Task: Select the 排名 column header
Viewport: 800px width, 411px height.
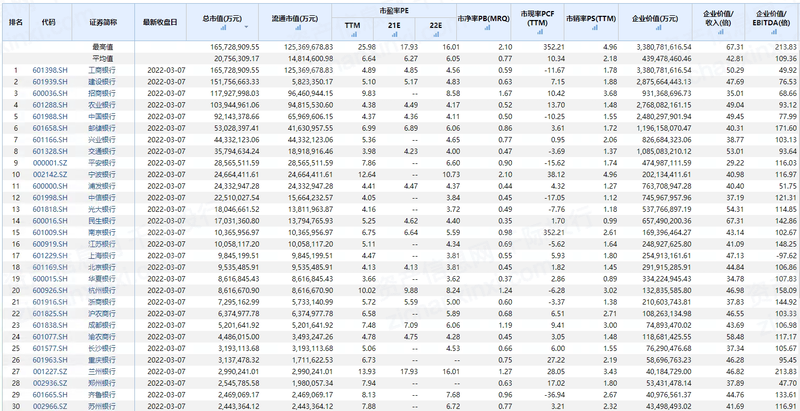Action: tap(16, 22)
